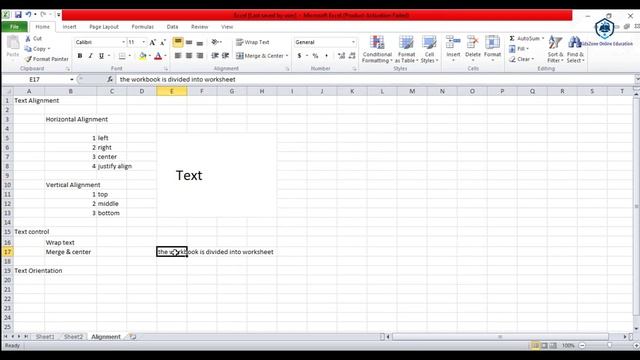Open the Name Box dropdown arrow
640x360 pixels.
click(71, 79)
